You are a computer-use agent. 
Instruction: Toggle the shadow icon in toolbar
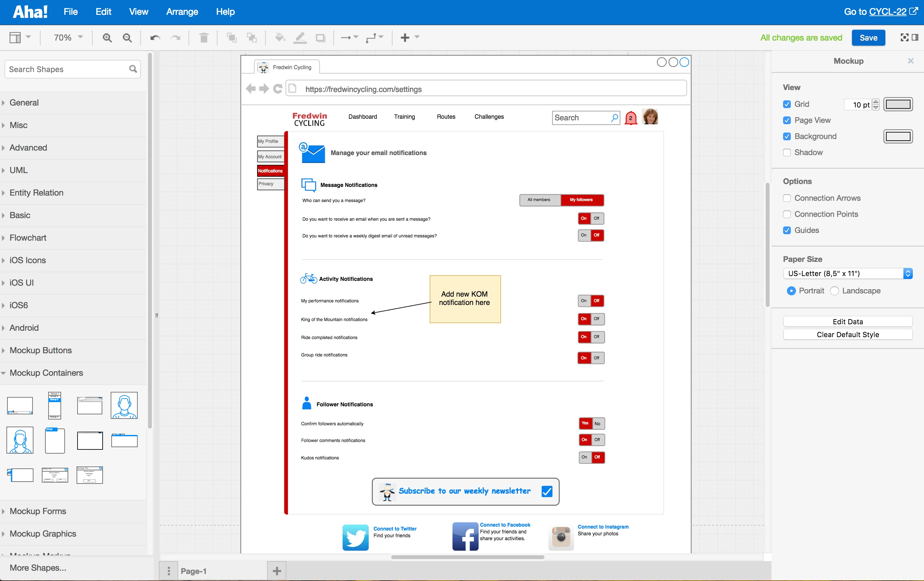(320, 38)
